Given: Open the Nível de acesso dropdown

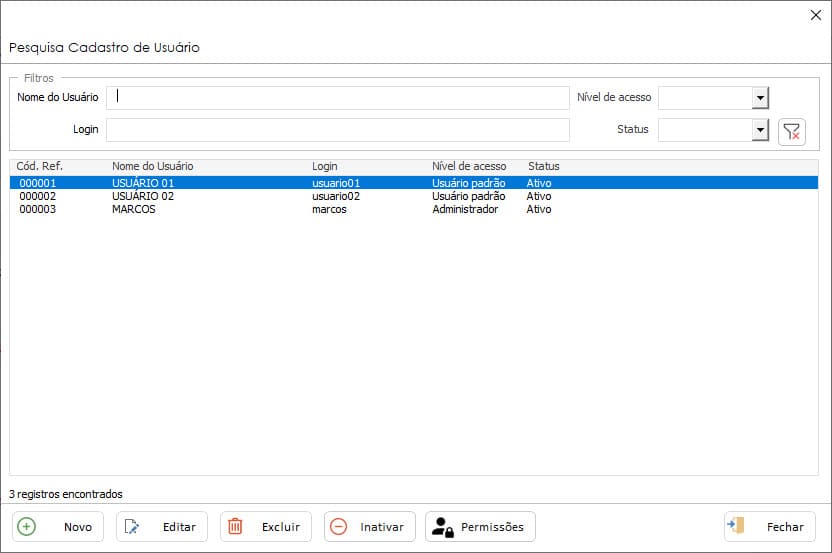Looking at the screenshot, I should coord(760,98).
